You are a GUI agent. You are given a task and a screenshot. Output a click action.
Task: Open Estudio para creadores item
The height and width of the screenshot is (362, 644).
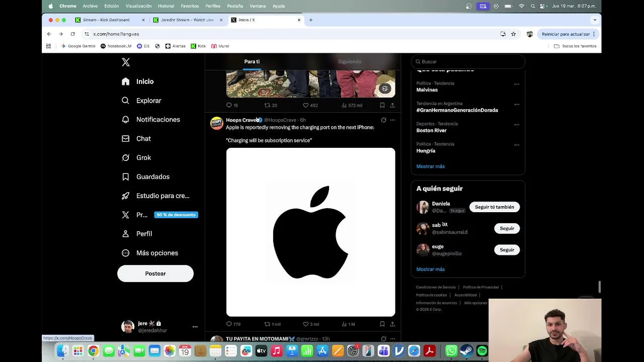point(155,196)
